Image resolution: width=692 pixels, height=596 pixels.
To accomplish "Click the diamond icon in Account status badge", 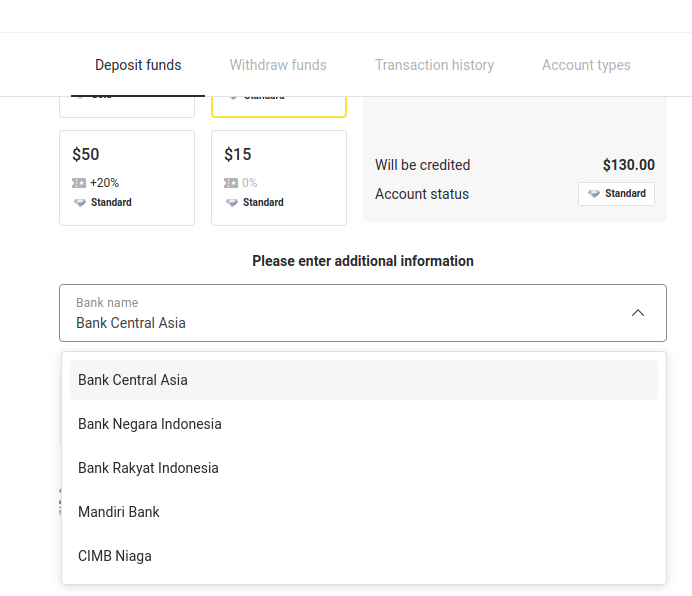I will (x=594, y=194).
